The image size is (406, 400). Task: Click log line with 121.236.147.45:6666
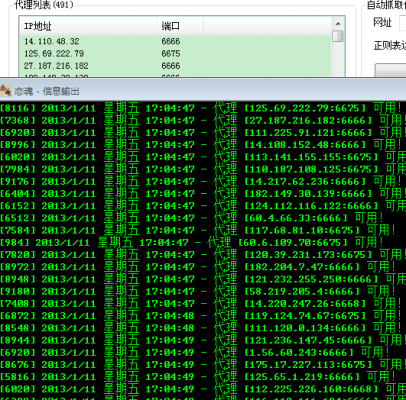(203, 340)
